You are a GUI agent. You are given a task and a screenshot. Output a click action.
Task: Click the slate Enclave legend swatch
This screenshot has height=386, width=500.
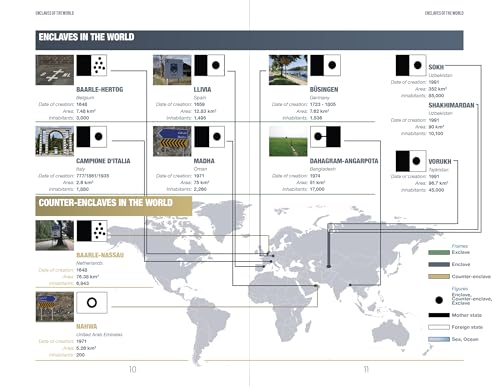click(439, 264)
